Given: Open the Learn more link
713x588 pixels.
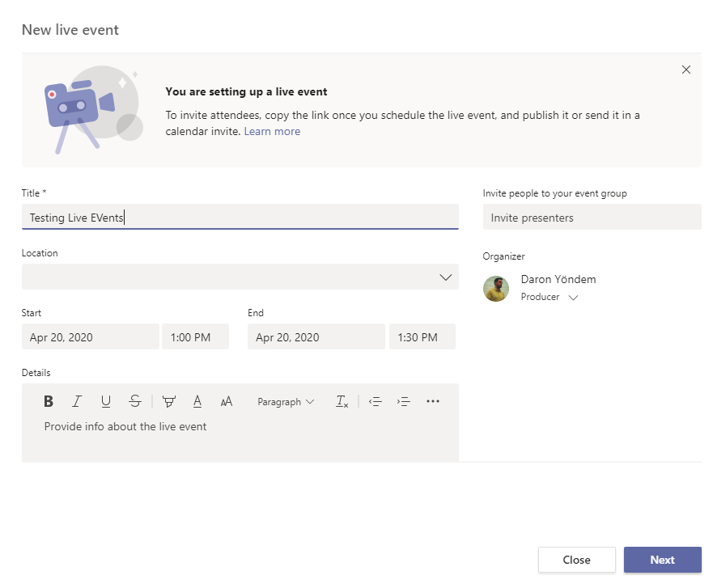Looking at the screenshot, I should [272, 131].
